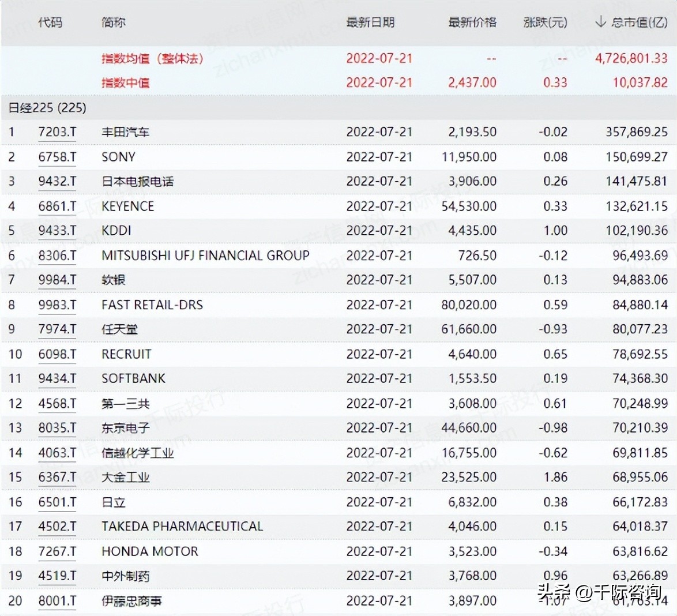Viewport: 677px width, 616px height.
Task: Open SONY stock code link 6758.T
Action: (x=57, y=156)
